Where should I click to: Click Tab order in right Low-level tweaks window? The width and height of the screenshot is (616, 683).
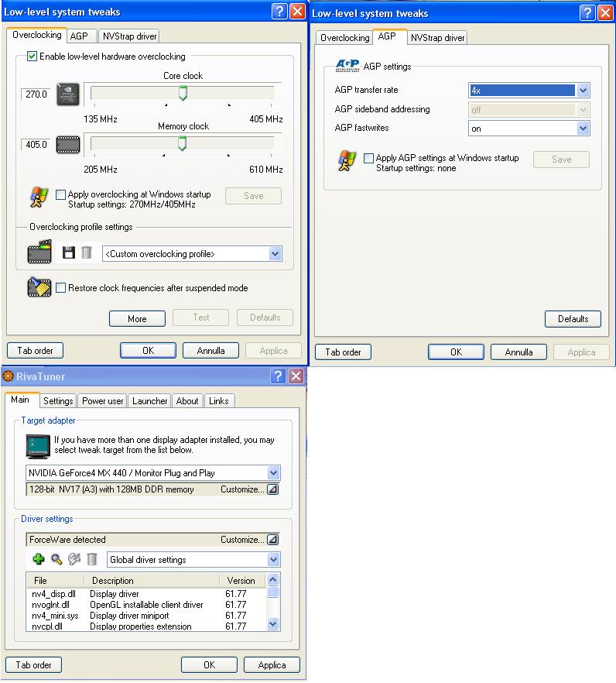click(343, 352)
